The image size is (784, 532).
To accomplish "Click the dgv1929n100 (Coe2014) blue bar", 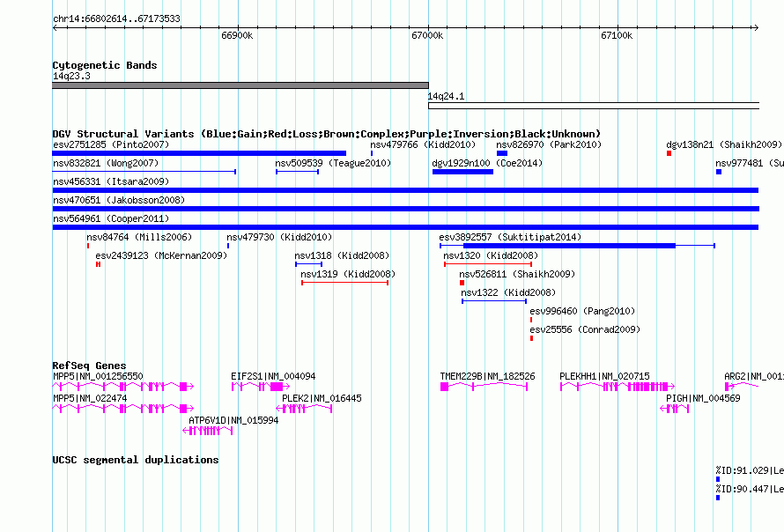I will coord(462,172).
